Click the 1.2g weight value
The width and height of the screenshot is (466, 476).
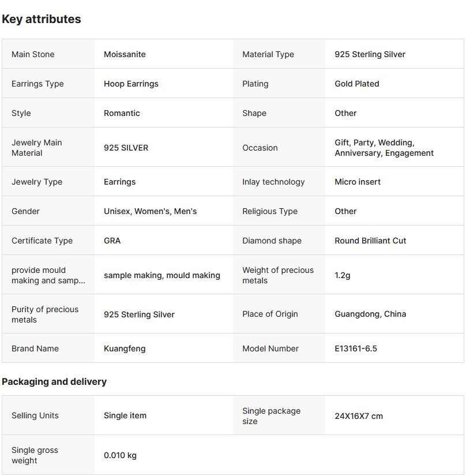point(343,275)
